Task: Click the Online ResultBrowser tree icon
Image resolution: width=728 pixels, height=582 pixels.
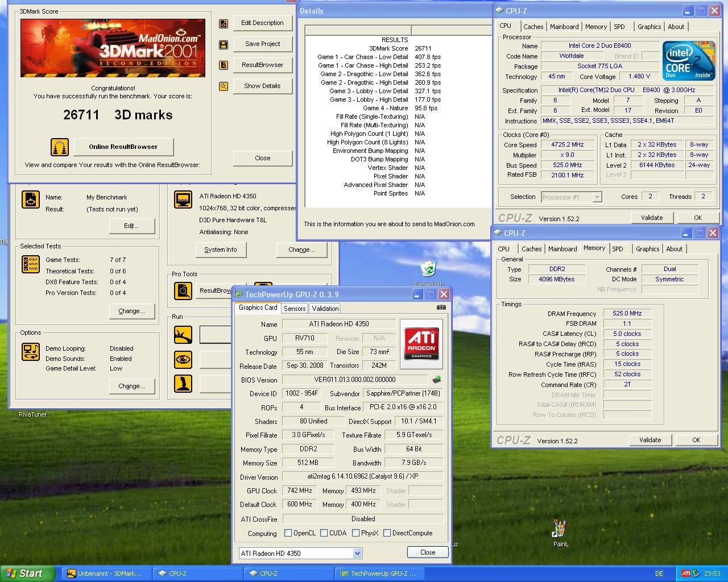Action: click(x=60, y=147)
